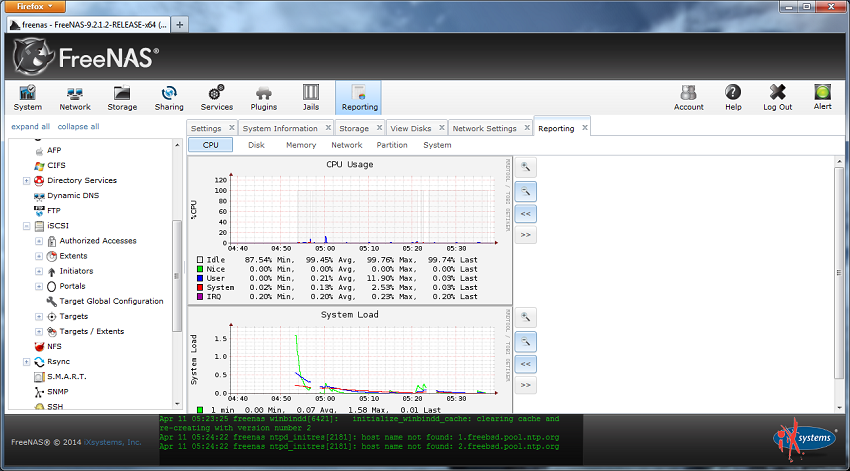Select AFP in the tree
This screenshot has height=471, width=850.
pos(54,150)
